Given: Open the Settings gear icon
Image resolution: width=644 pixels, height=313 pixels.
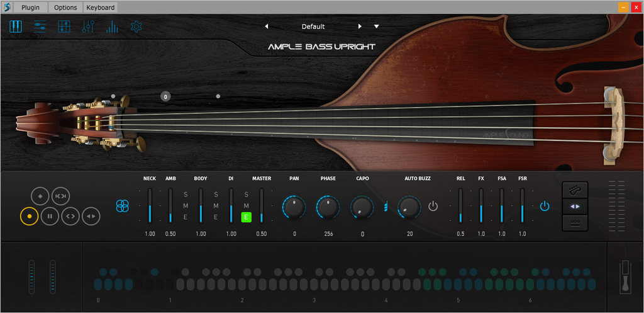Looking at the screenshot, I should [136, 26].
